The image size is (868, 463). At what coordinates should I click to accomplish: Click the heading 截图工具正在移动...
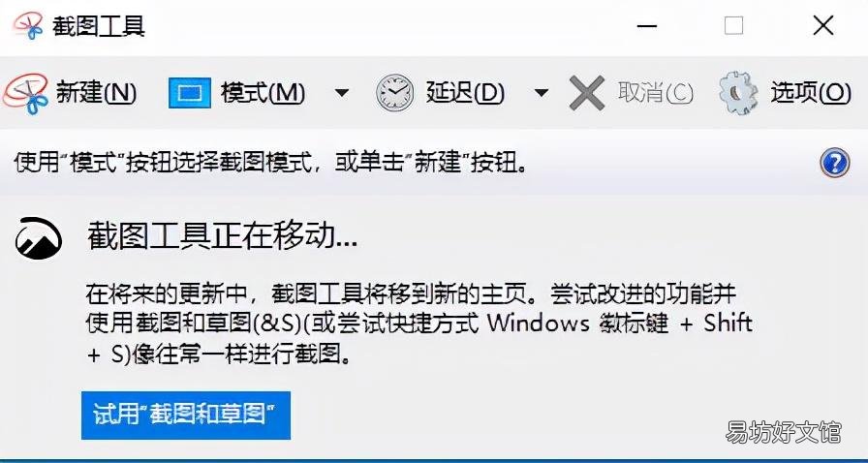pos(223,239)
